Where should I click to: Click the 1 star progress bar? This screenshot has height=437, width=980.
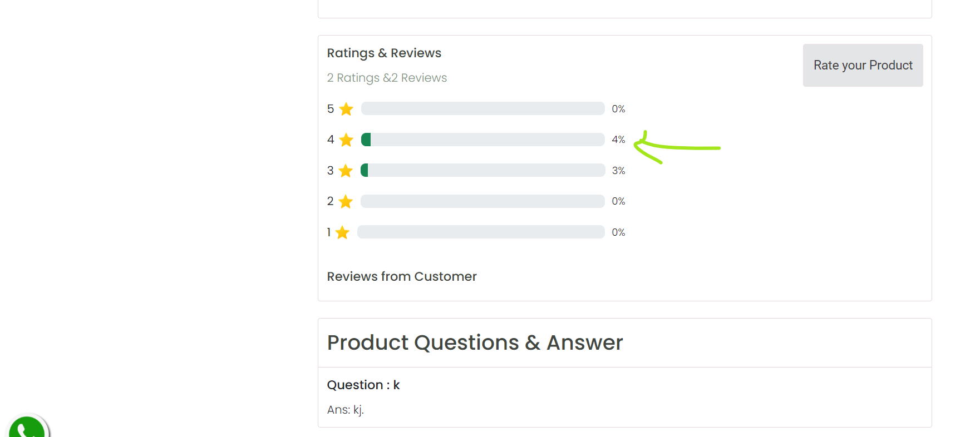point(481,232)
